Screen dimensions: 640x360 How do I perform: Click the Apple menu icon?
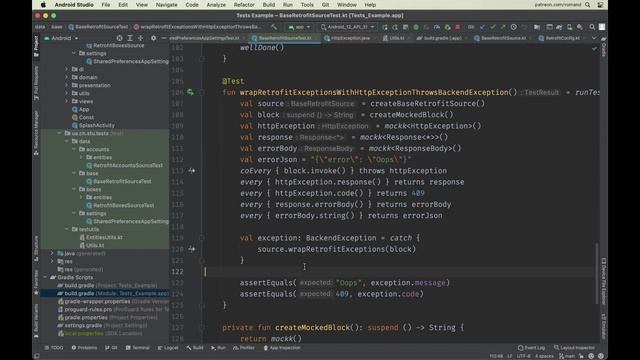click(x=43, y=5)
